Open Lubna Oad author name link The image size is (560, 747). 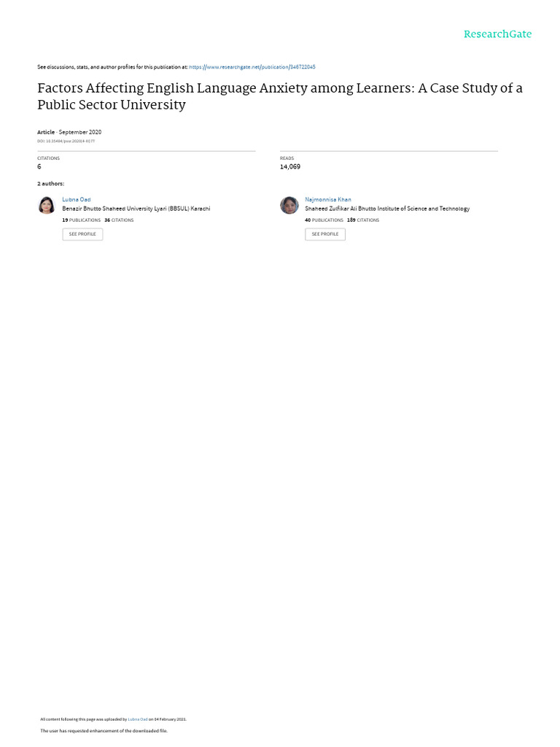76,200
